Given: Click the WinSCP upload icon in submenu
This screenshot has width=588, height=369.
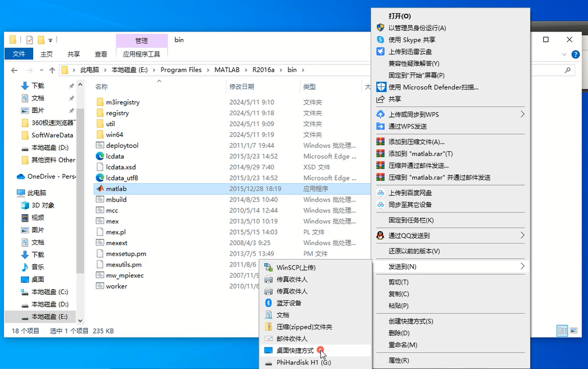Looking at the screenshot, I should point(268,267).
